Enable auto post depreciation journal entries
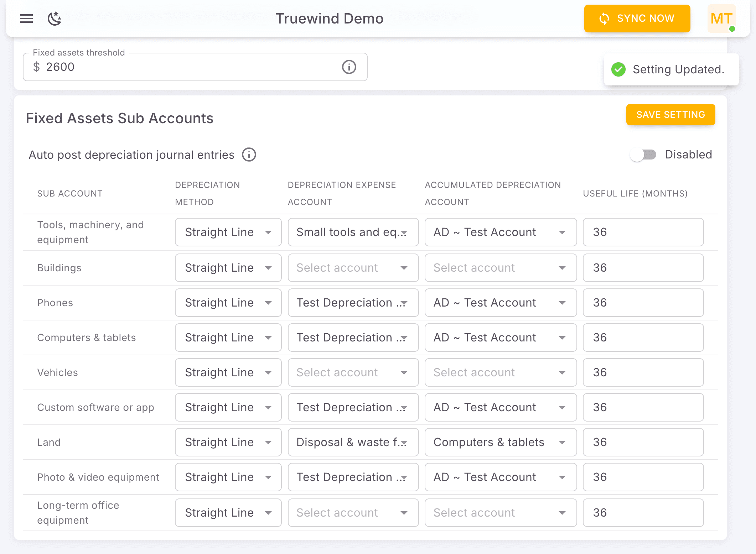This screenshot has width=756, height=554. coord(643,155)
